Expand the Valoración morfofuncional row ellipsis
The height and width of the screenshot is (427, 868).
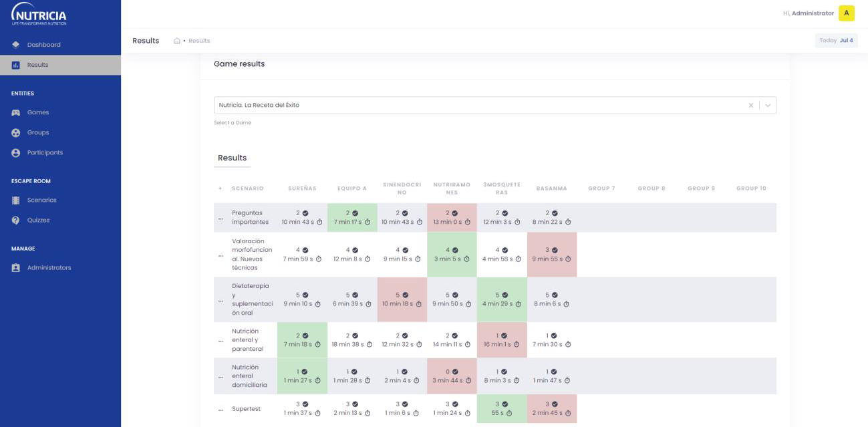click(221, 255)
